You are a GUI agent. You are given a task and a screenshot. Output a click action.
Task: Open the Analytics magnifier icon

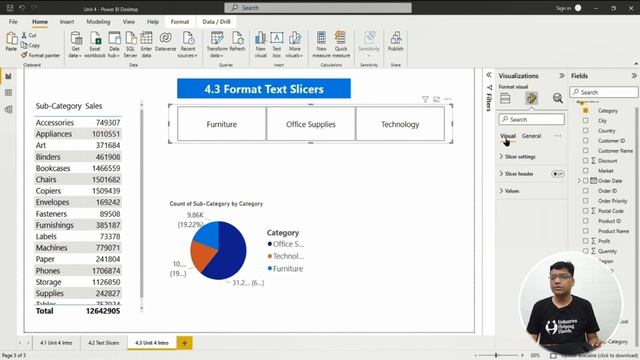tap(558, 98)
